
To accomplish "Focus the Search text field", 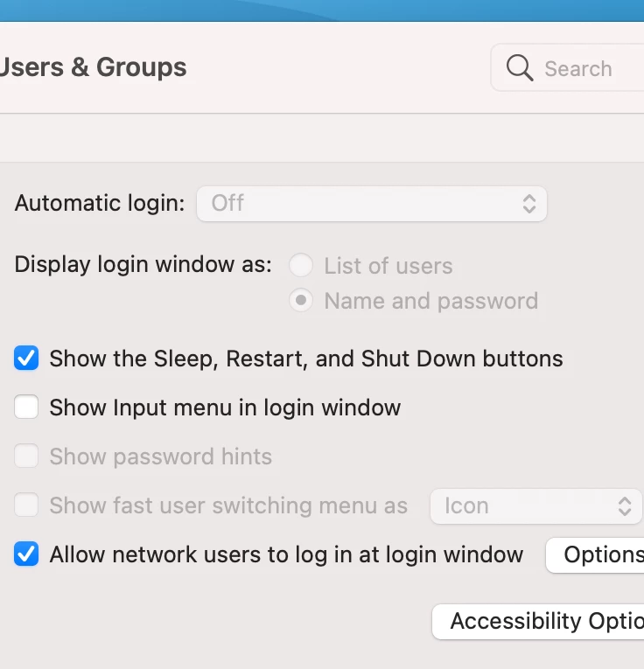I will click(x=568, y=67).
